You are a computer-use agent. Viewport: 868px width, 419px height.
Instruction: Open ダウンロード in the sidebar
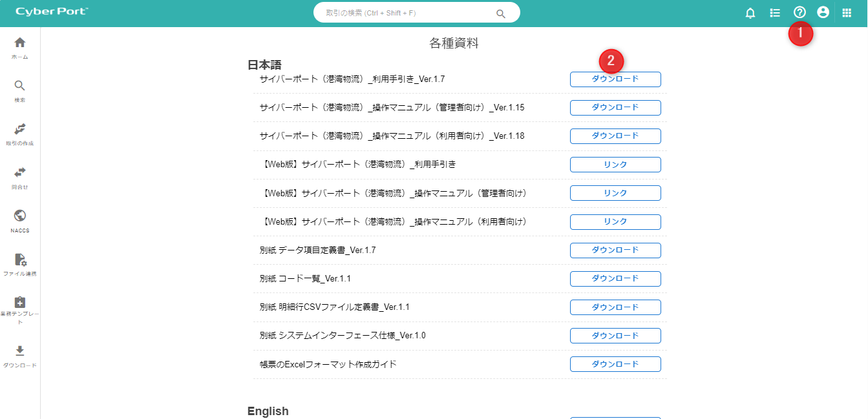click(20, 351)
